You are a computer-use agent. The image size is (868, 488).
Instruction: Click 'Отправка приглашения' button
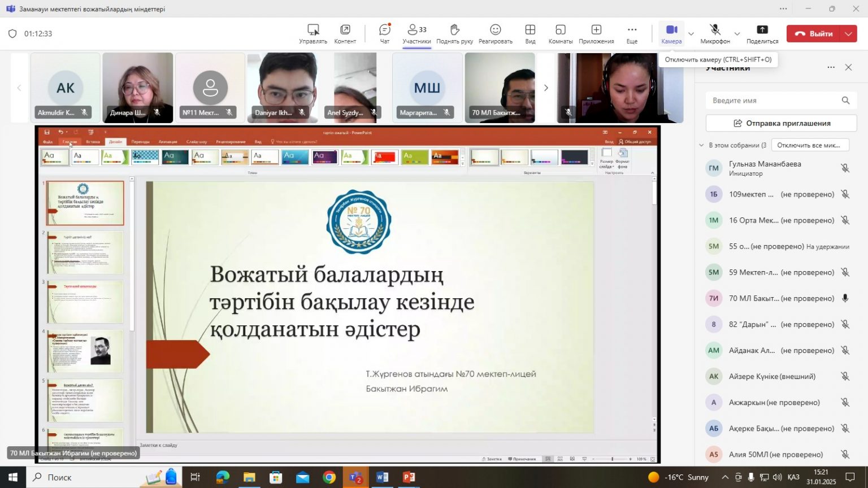point(781,123)
